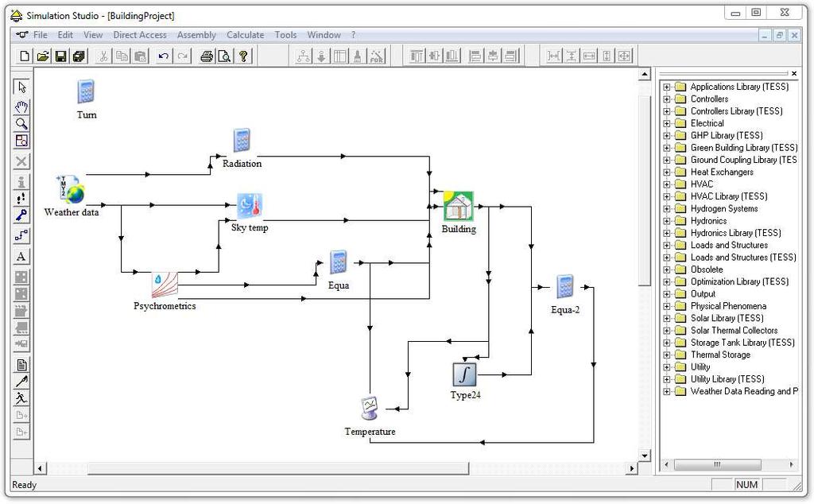Open the Calculate menu

point(245,35)
